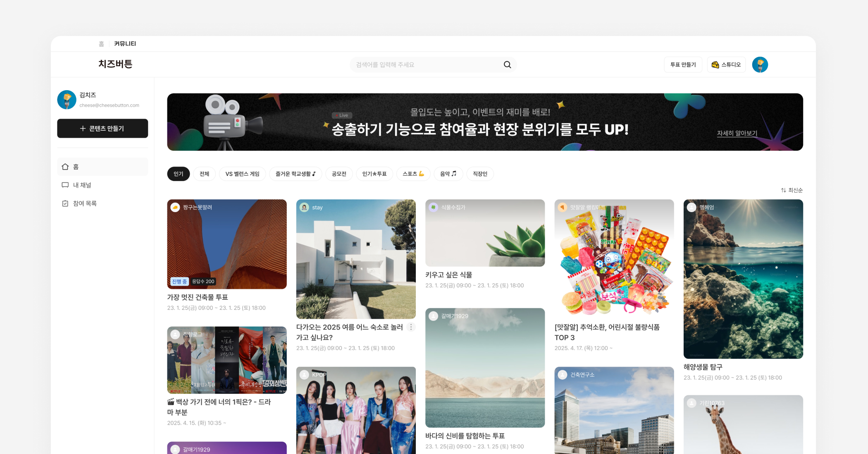Open the profile avatar in the header
The width and height of the screenshot is (868, 454).
(760, 65)
